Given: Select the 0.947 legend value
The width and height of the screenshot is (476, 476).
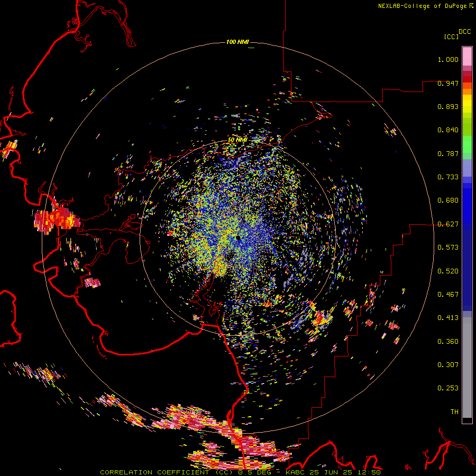Looking at the screenshot, I should [x=448, y=83].
